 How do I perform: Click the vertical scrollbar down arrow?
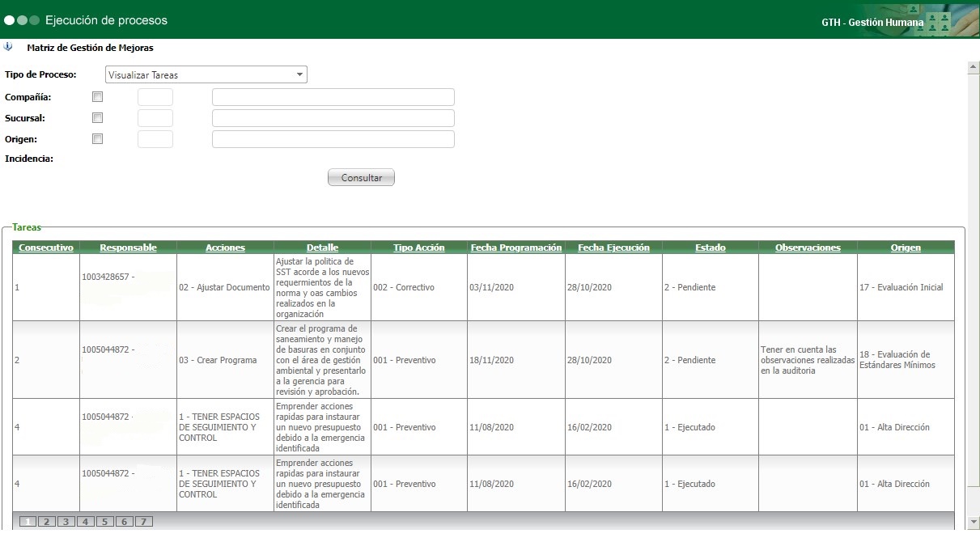974,522
